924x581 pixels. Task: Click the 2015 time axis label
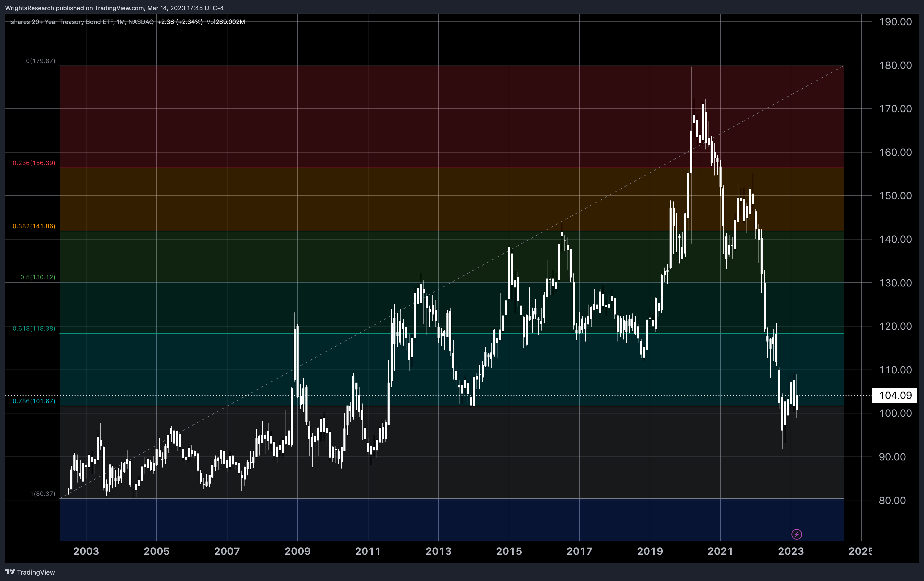tap(509, 551)
